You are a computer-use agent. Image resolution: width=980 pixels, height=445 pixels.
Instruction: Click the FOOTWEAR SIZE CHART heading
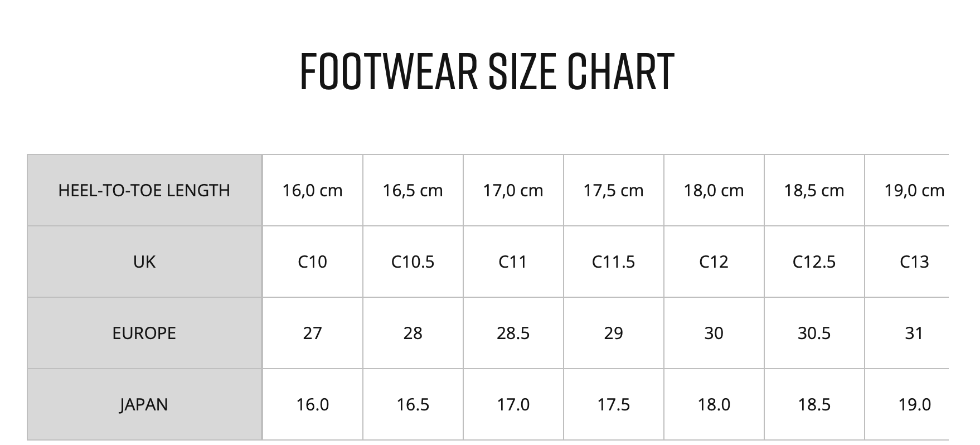coord(487,71)
